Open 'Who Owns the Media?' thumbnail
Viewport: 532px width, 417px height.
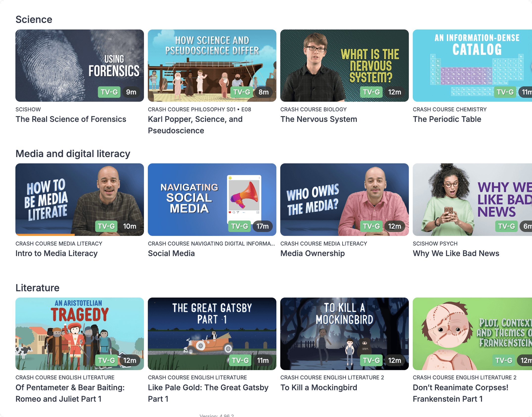click(344, 199)
